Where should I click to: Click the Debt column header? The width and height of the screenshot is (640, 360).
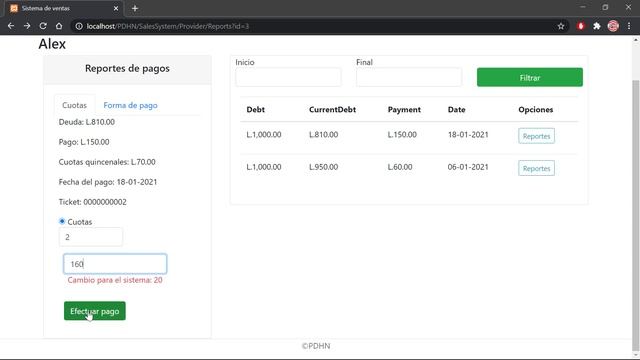point(256,109)
